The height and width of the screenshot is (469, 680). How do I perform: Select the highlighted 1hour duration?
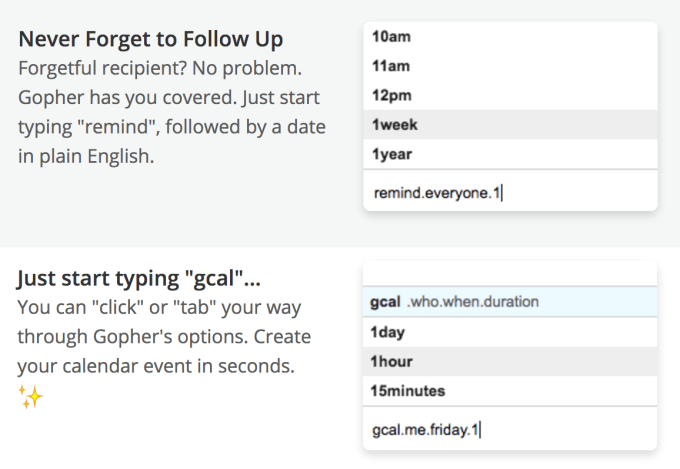[391, 361]
